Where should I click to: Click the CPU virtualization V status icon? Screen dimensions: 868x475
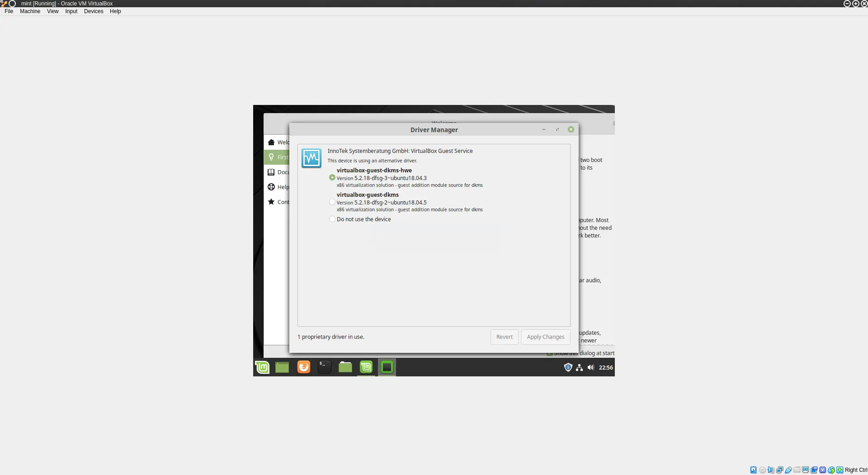pyautogui.click(x=822, y=470)
